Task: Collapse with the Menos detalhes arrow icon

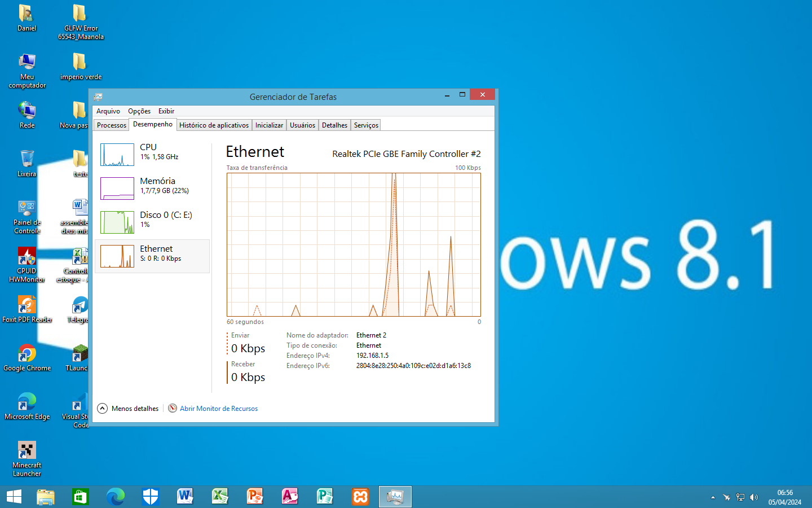Action: pyautogui.click(x=102, y=409)
